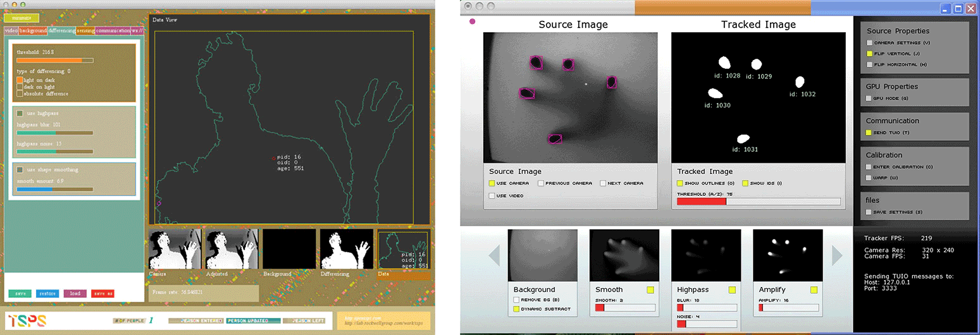Click the PERSON ENTERED indicator
980x335 pixels.
(195, 321)
